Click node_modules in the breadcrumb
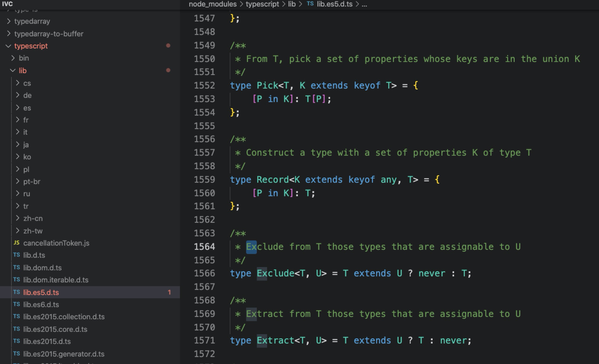Image resolution: width=599 pixels, height=364 pixels. [x=213, y=4]
